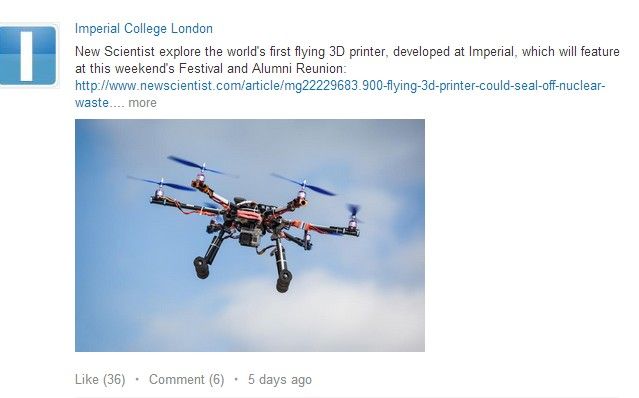Click the word 'Like' under the photo
Viewport: 639px width, 398px height.
[87, 379]
